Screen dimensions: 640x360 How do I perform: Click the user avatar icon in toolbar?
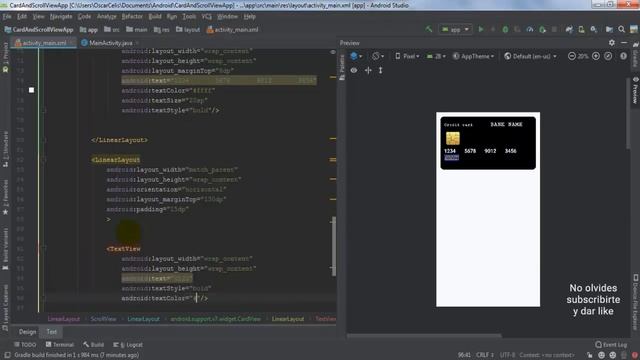pos(634,29)
